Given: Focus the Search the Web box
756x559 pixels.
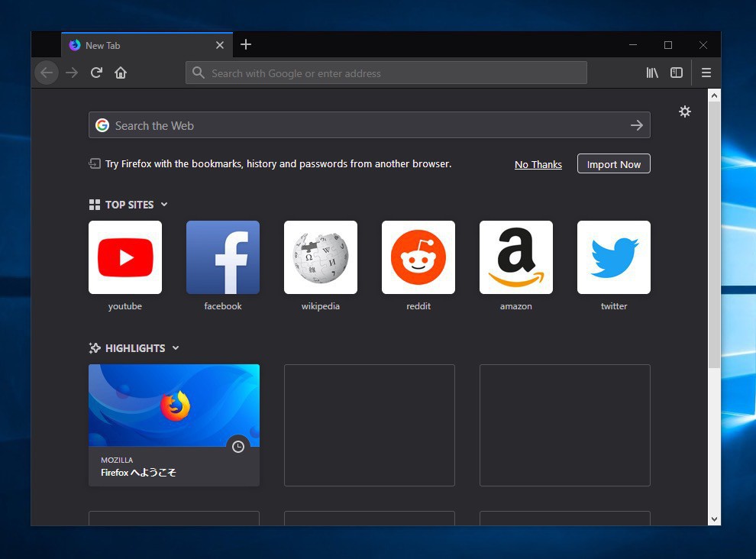Looking at the screenshot, I should [x=370, y=125].
